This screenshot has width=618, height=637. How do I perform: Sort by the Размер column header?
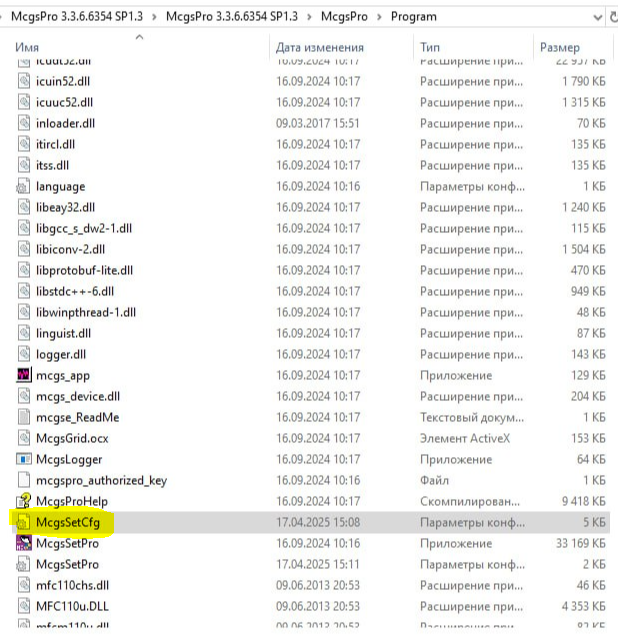coord(560,48)
